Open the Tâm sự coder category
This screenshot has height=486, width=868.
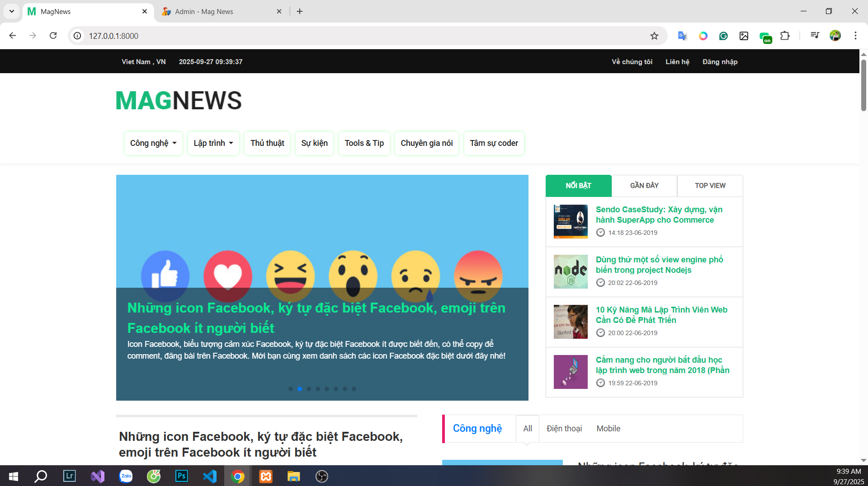(x=494, y=143)
